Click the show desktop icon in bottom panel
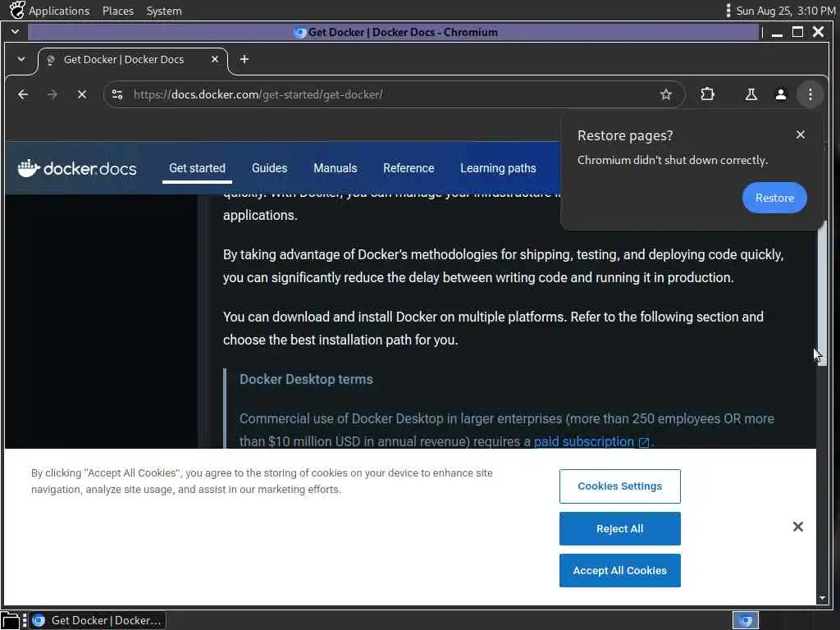 (x=11, y=621)
